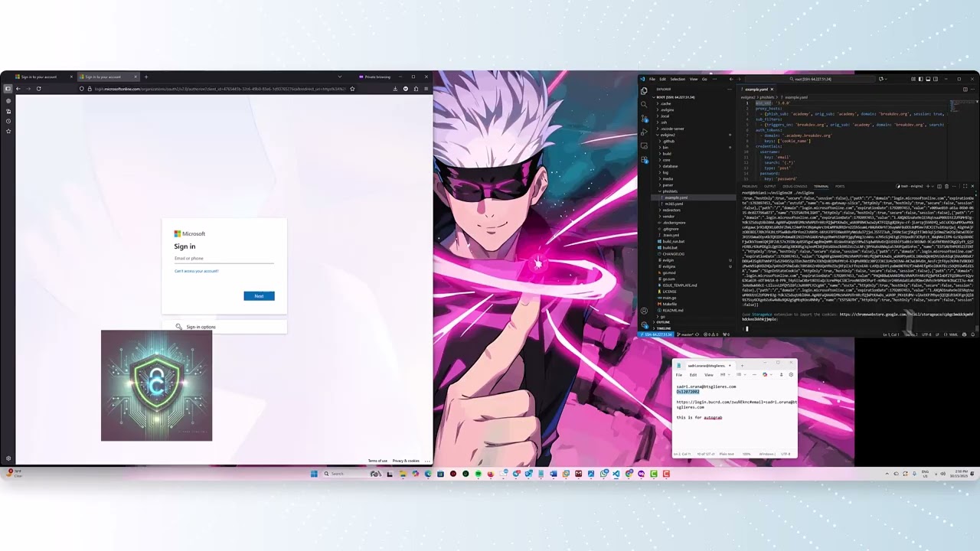Open Firefox sidebar history icon
Screen dimensions: 980x551
click(8, 121)
